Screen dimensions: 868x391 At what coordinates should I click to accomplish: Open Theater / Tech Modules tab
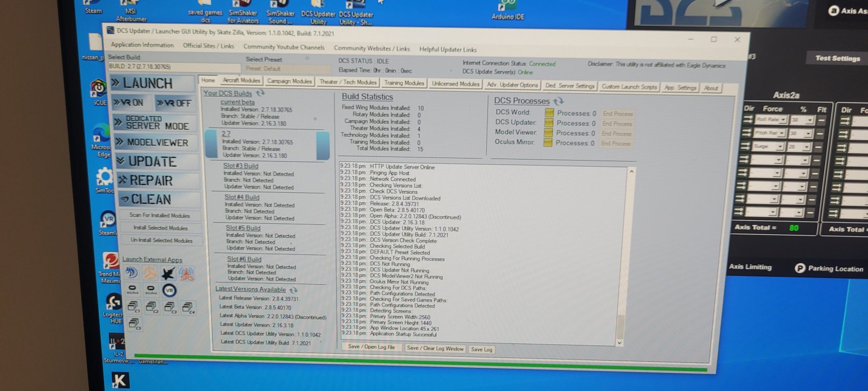coord(348,82)
